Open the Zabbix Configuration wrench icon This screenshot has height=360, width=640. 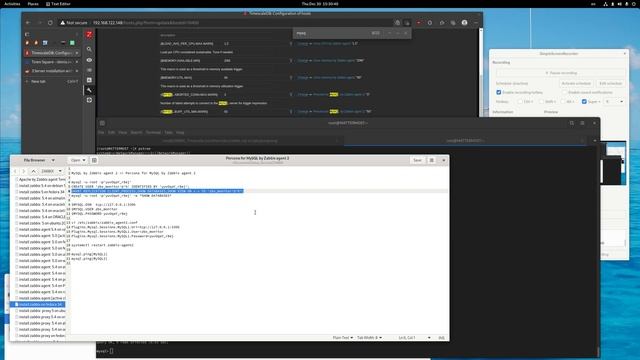pos(89,90)
